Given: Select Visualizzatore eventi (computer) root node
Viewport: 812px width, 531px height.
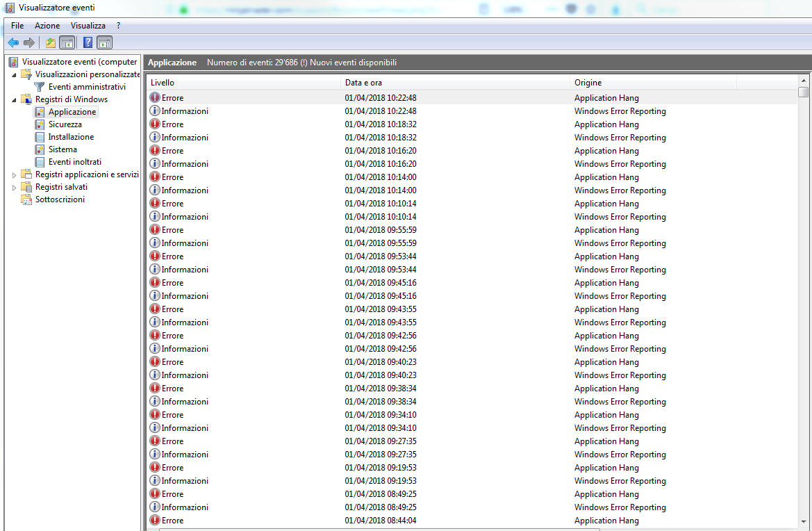Looking at the screenshot, I should 79,62.
